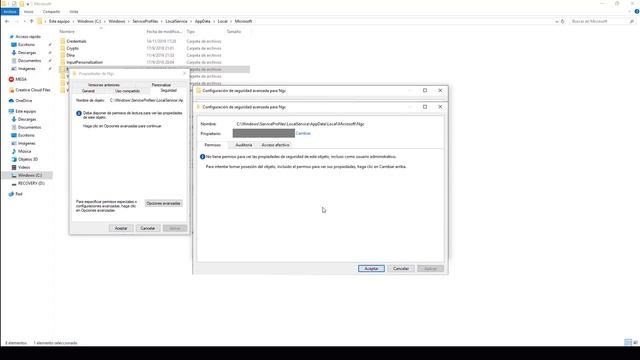Switch to large icons view in status bar

pos(635,342)
